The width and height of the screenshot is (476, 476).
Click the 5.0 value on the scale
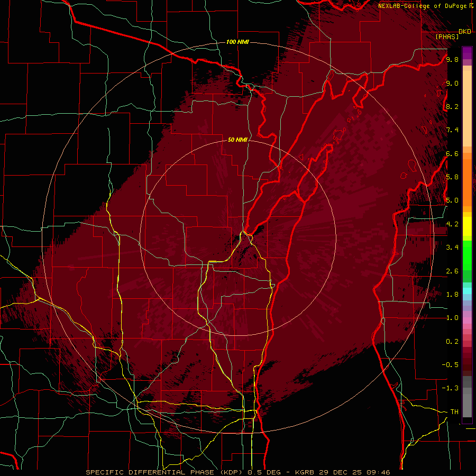(x=452, y=200)
